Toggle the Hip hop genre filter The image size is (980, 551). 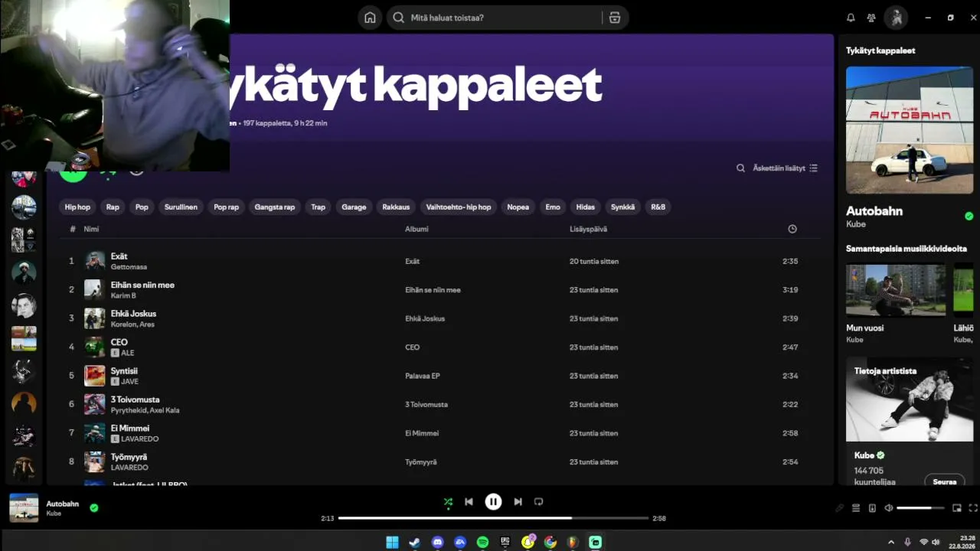point(77,207)
